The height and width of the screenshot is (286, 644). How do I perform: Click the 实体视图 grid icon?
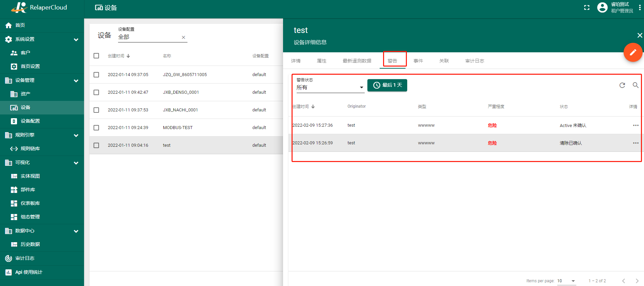pyautogui.click(x=14, y=176)
